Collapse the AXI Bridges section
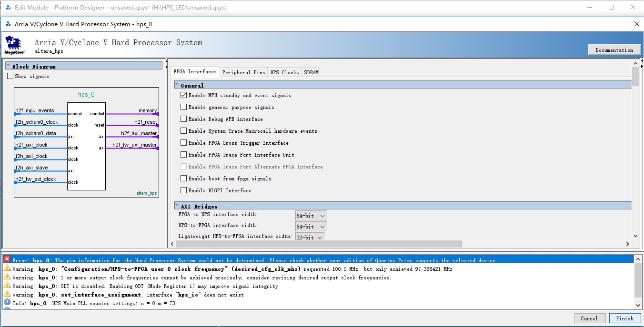The width and height of the screenshot is (644, 327). [177, 206]
